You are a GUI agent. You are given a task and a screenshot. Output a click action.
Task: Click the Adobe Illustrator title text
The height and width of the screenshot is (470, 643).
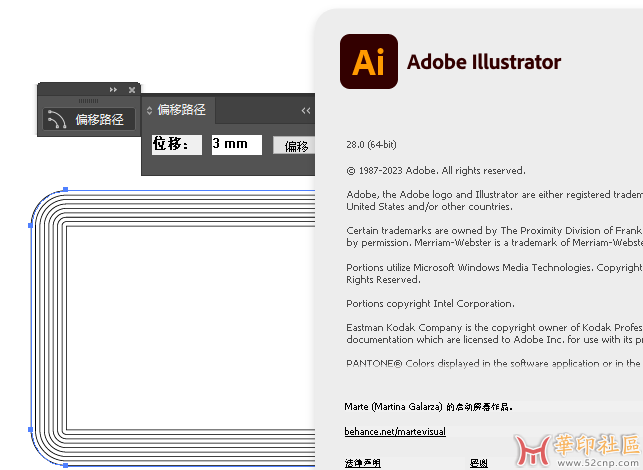[484, 62]
